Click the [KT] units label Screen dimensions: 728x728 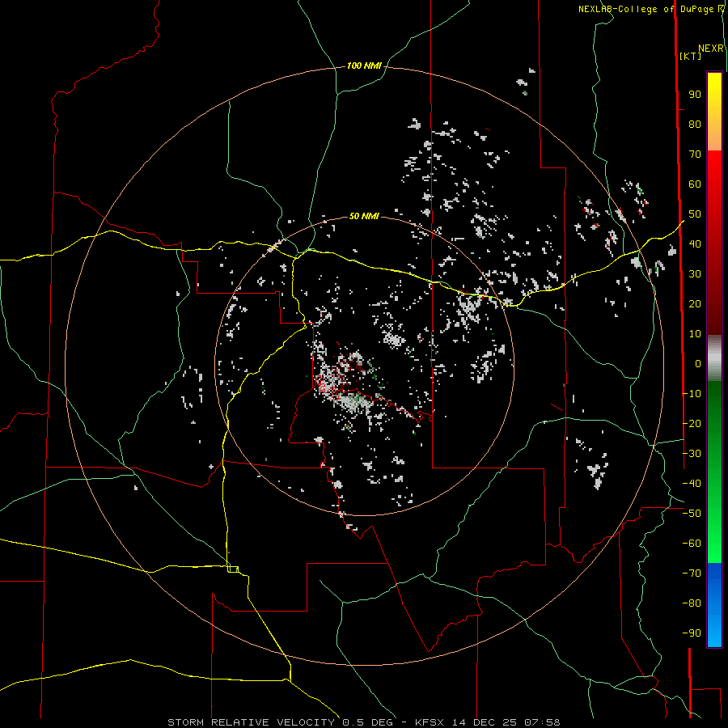(691, 56)
